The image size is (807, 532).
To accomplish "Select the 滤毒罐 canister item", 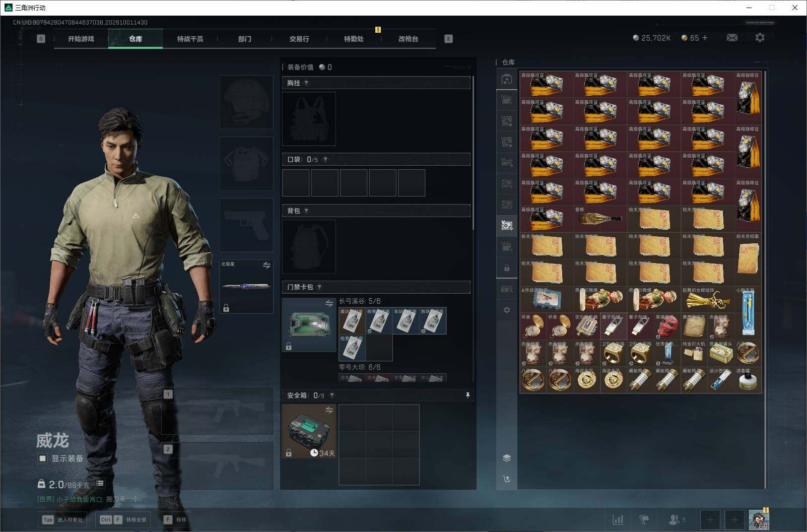I will [x=748, y=379].
